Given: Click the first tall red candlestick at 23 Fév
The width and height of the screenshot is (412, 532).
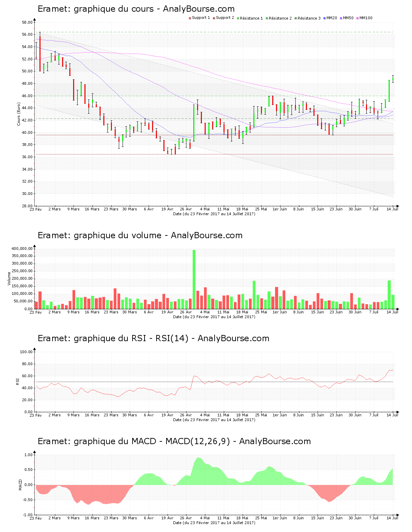Looking at the screenshot, I should tap(40, 51).
